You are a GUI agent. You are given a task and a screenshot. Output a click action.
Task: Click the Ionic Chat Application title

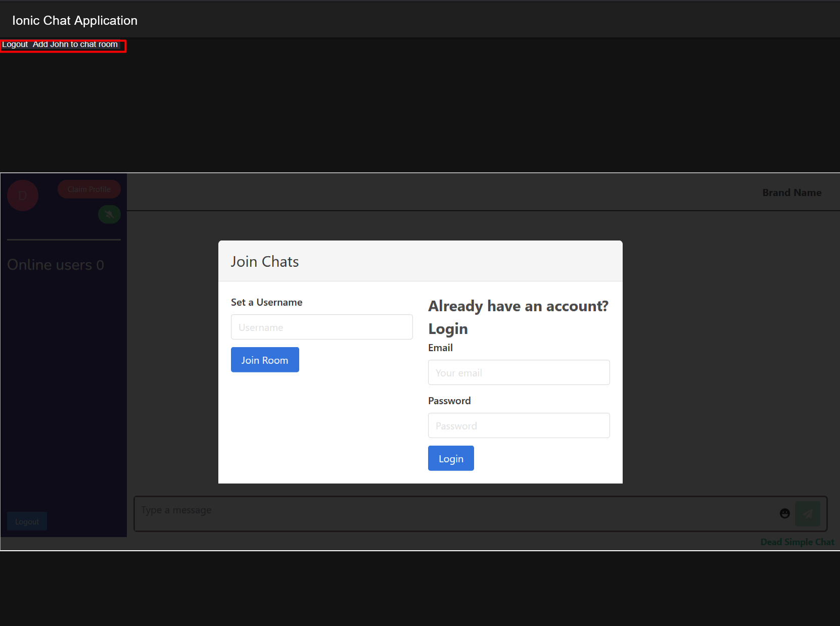click(75, 21)
